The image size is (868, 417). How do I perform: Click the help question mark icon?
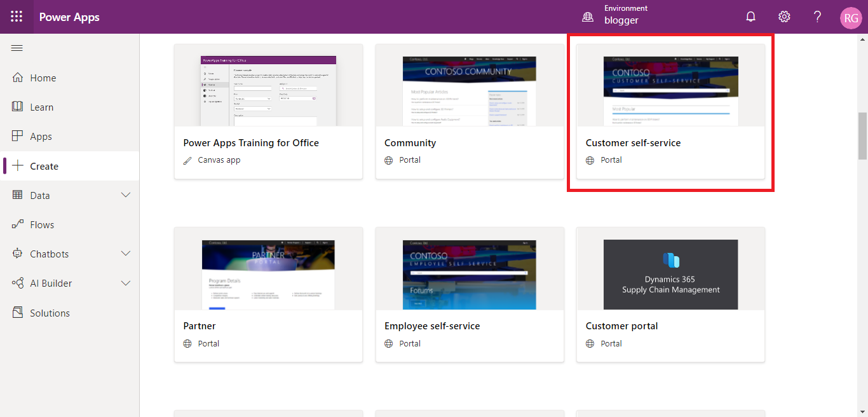[x=817, y=17]
